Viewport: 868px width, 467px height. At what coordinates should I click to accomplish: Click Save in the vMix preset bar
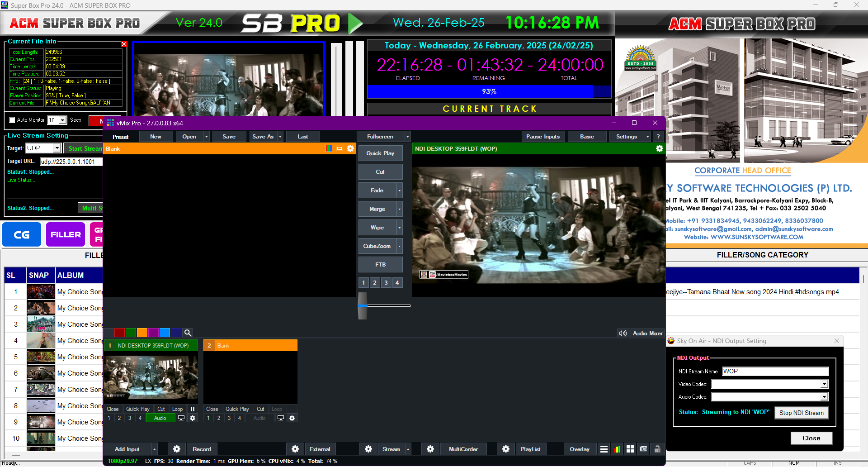click(229, 137)
